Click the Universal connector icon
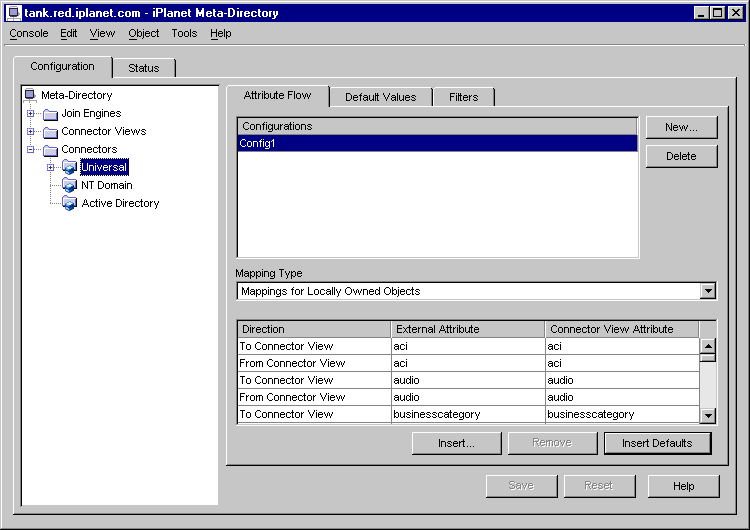Image resolution: width=750 pixels, height=530 pixels. point(69,167)
